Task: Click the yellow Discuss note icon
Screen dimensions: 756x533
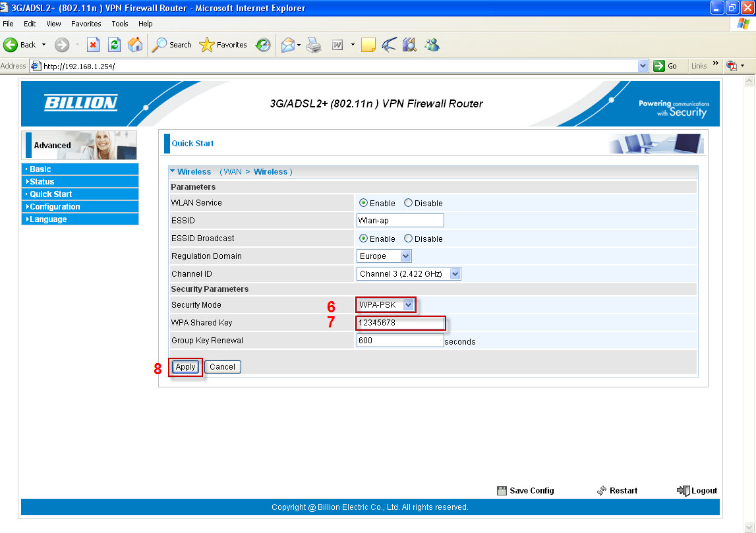Action: [x=368, y=45]
